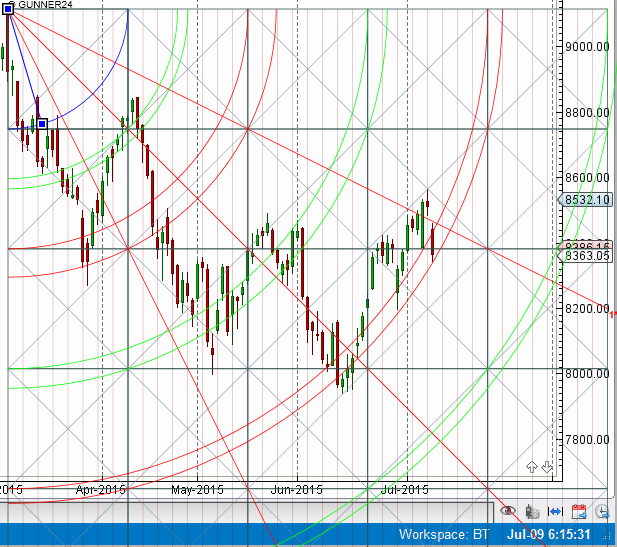Screen dimensions: 617x547
Task: Click the Workspace: BT status label
Action: pyautogui.click(x=444, y=536)
